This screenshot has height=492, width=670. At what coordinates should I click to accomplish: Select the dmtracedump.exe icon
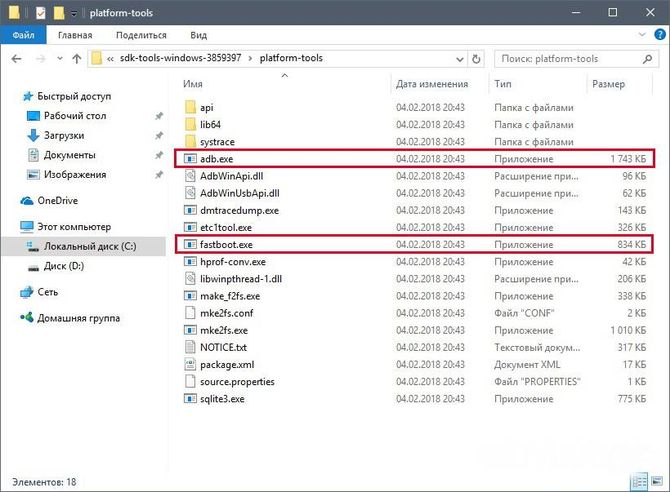pyautogui.click(x=190, y=210)
